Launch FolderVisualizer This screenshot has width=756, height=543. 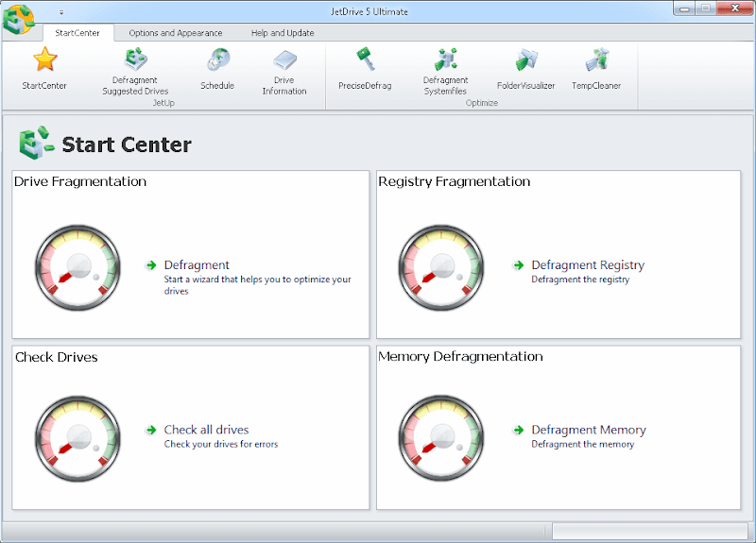click(x=525, y=60)
